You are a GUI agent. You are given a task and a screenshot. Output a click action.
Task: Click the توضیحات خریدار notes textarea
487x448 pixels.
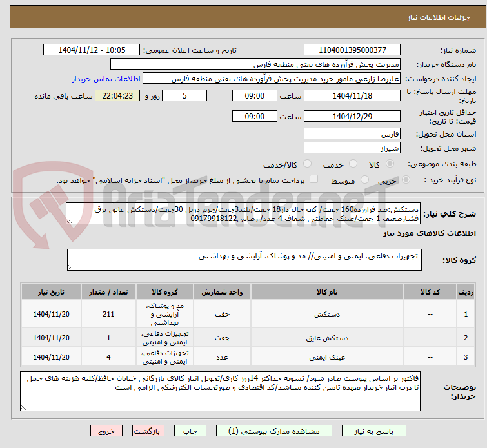(x=220, y=391)
